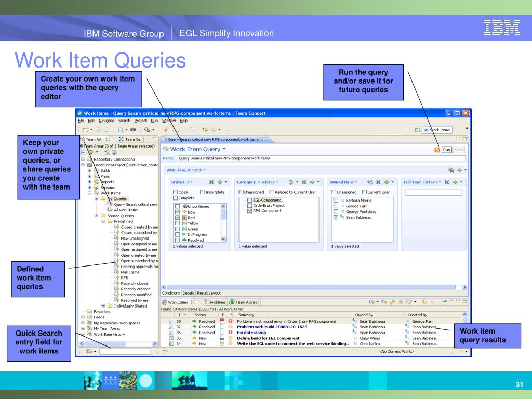Viewport: 532px width, 399px height.
Task: Toggle the Incomplete status checkbox
Action: click(203, 192)
